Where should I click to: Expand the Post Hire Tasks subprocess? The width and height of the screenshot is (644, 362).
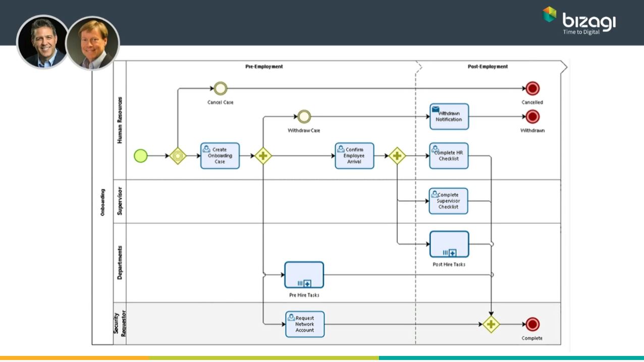tap(453, 253)
